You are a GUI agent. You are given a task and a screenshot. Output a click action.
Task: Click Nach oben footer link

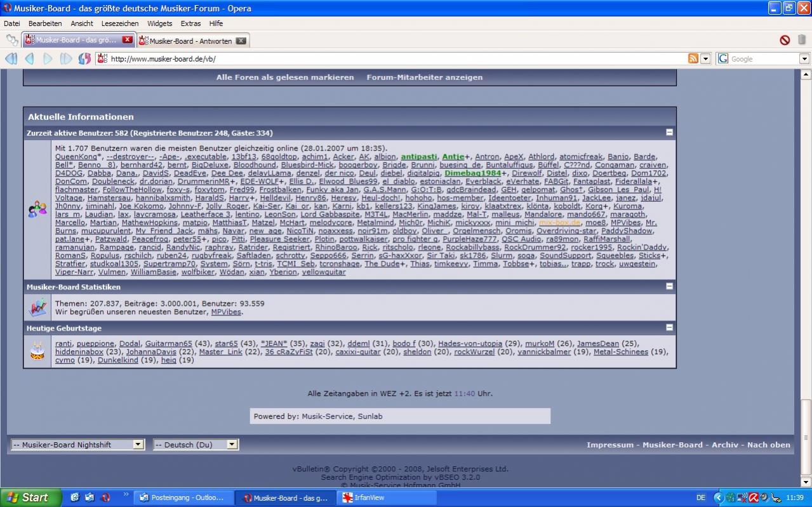(769, 445)
